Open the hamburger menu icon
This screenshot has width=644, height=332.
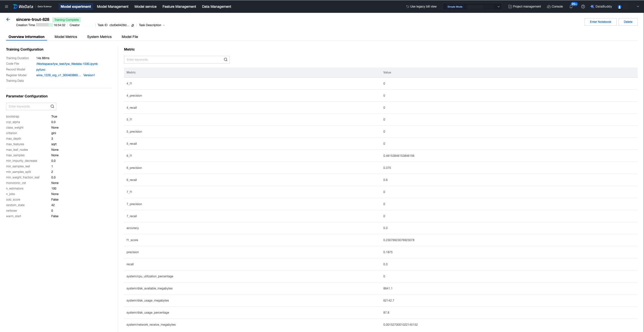[7, 7]
